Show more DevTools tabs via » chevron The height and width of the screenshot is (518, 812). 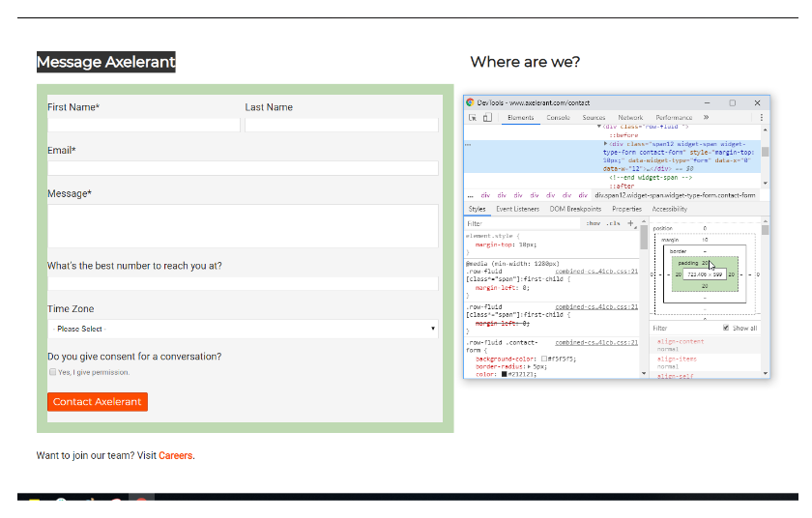tap(706, 118)
